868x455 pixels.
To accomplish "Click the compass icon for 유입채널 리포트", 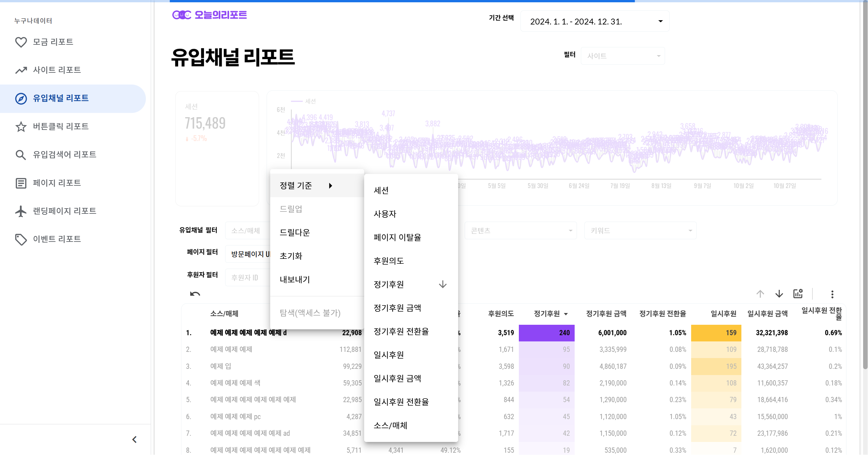I will 21,99.
